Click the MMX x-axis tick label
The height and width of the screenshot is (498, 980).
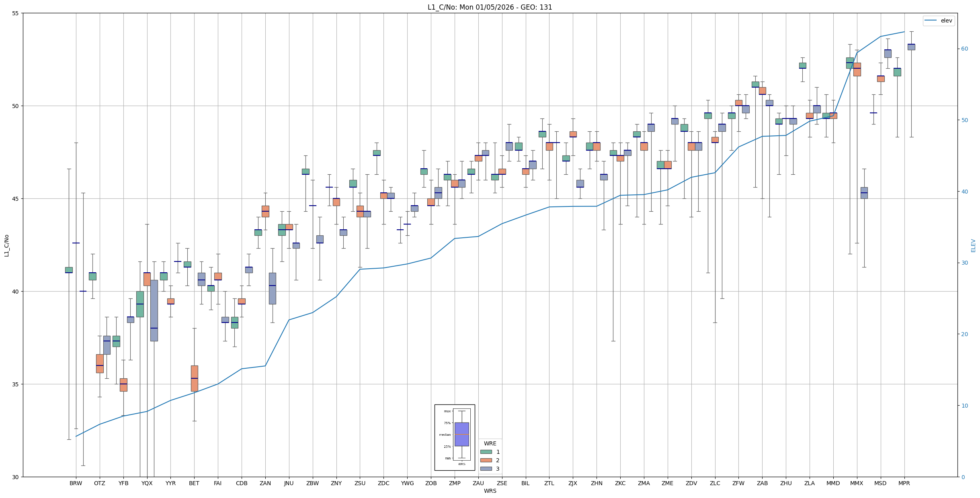tap(857, 483)
